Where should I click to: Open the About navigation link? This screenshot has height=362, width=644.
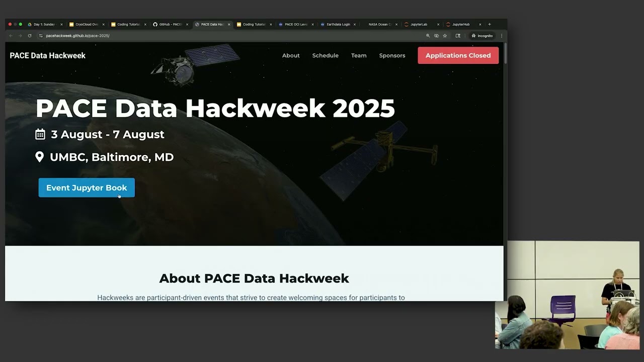coord(291,55)
